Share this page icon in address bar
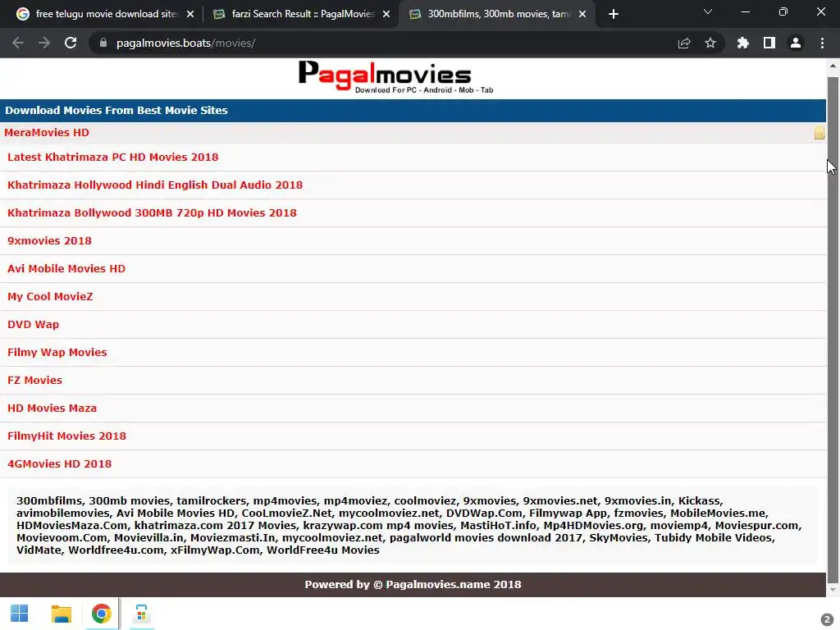The image size is (840, 630). 684,43
